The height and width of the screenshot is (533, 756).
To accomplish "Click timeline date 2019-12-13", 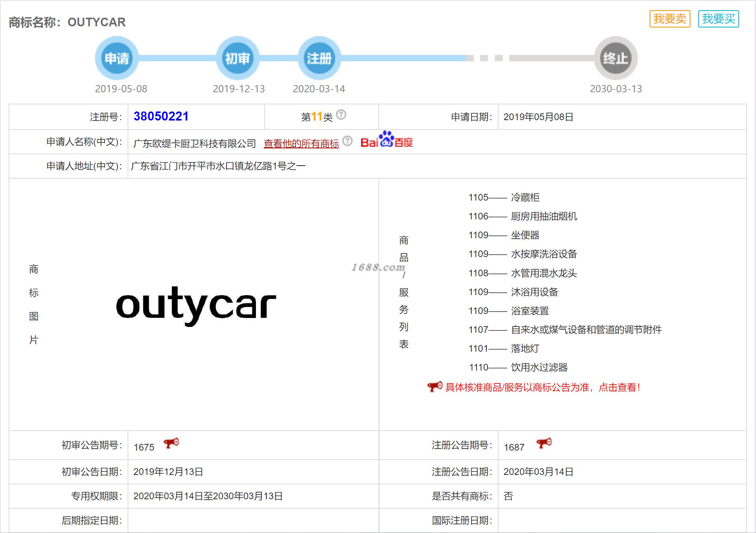I will pos(239,89).
